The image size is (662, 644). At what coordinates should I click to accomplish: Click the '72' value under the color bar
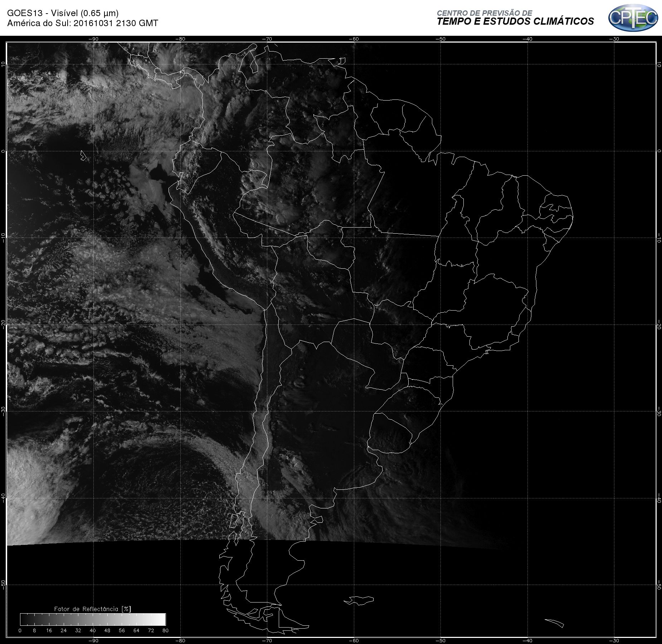click(x=151, y=630)
